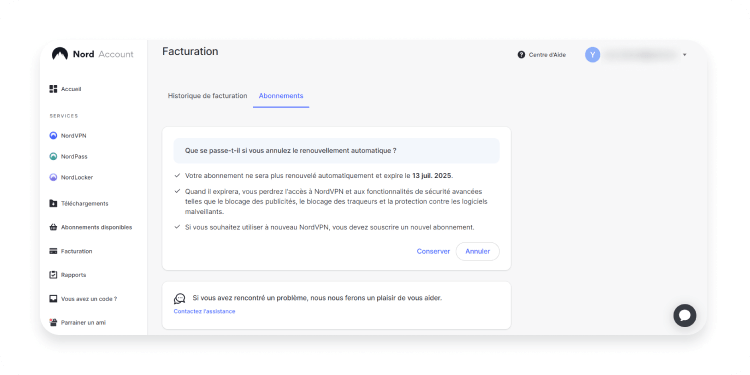The height and width of the screenshot is (375, 750).
Task: Click the Parrainer un ami gift icon
Action: tap(53, 322)
